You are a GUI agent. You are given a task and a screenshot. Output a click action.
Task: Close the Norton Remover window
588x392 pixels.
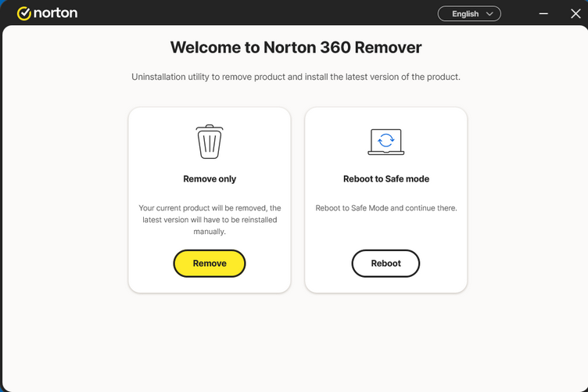575,13
